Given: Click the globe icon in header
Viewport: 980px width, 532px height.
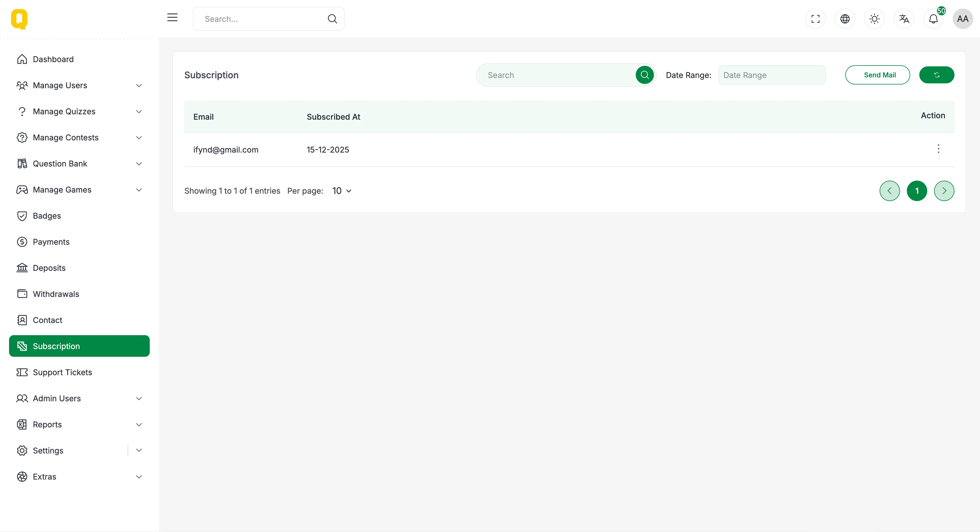Looking at the screenshot, I should (x=844, y=19).
